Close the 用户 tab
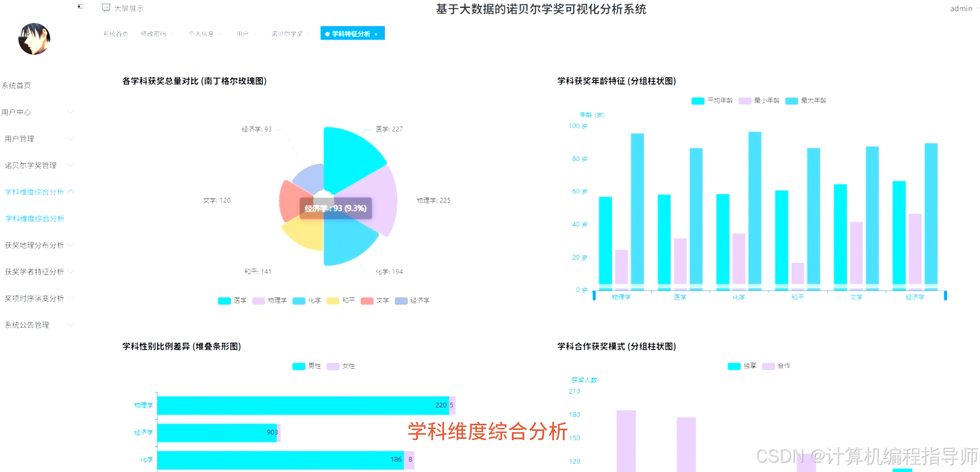Image resolution: width=980 pixels, height=472 pixels. click(255, 34)
